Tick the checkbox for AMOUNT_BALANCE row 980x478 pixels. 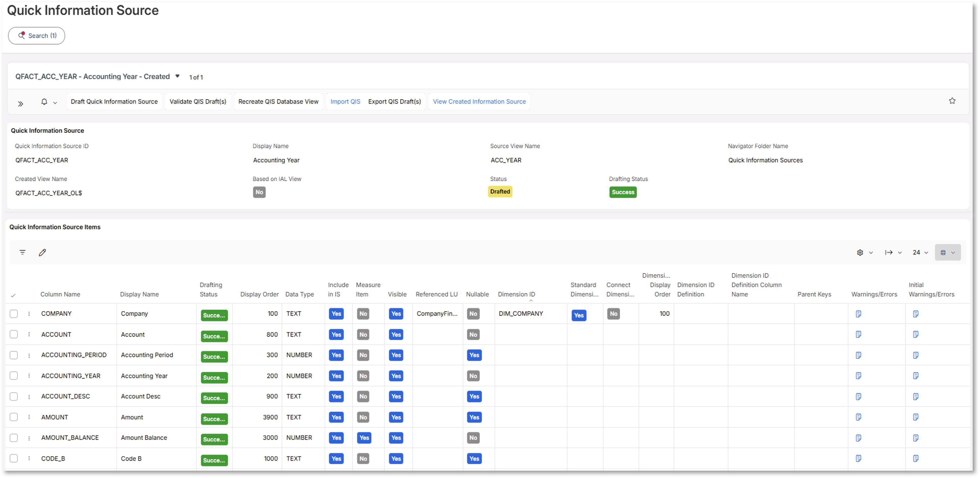tap(14, 438)
